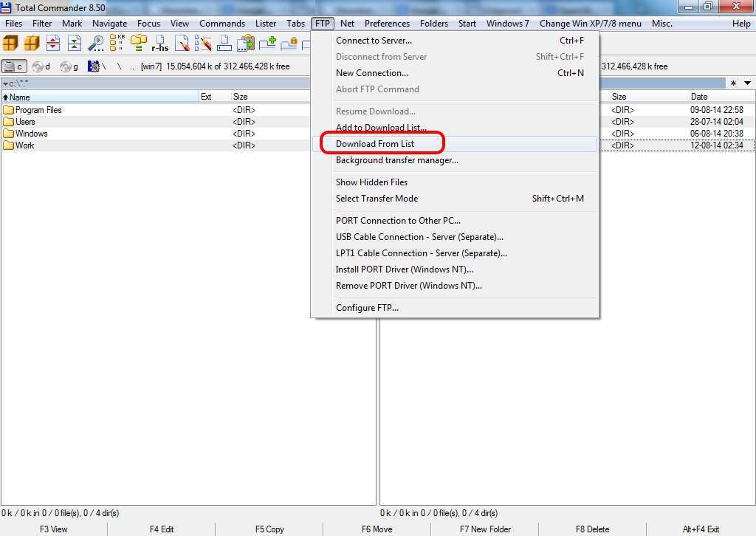756x536 pixels.
Task: Choose Remove PORT Driver (Windows NT)
Action: coord(454,286)
